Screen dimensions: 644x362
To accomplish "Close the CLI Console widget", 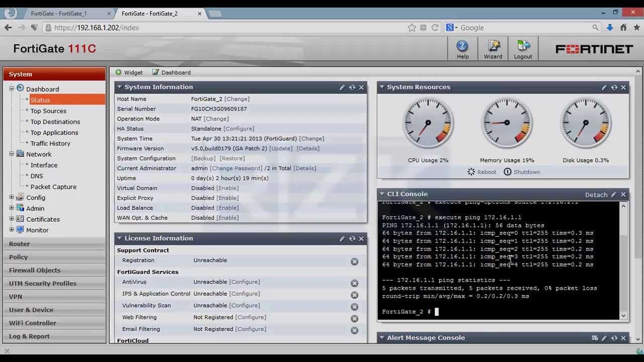I will pos(623,195).
